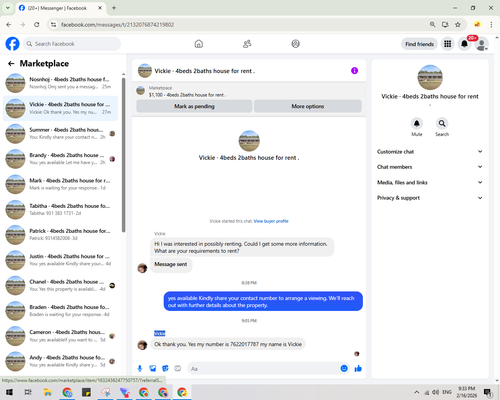Open the Friends icon in top navigation

click(247, 44)
